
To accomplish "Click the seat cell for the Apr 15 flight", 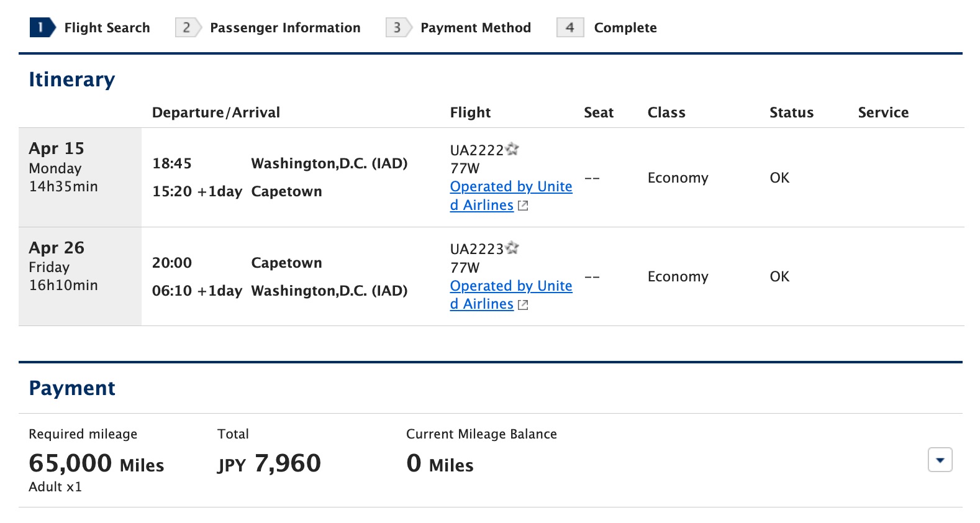I will 593,178.
